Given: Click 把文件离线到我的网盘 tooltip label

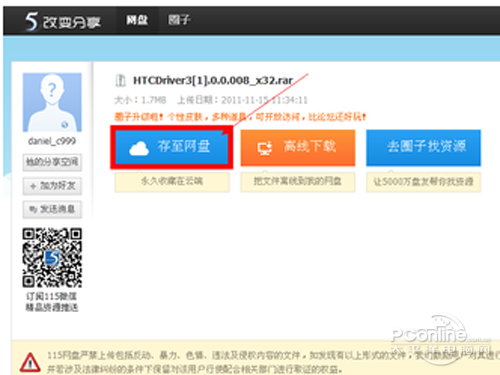Looking at the screenshot, I should [298, 182].
